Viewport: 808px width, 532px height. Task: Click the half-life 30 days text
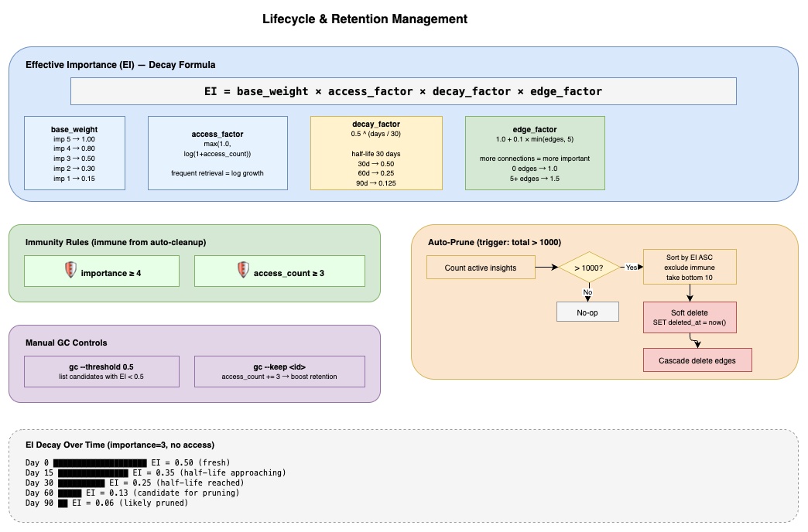pyautogui.click(x=376, y=154)
